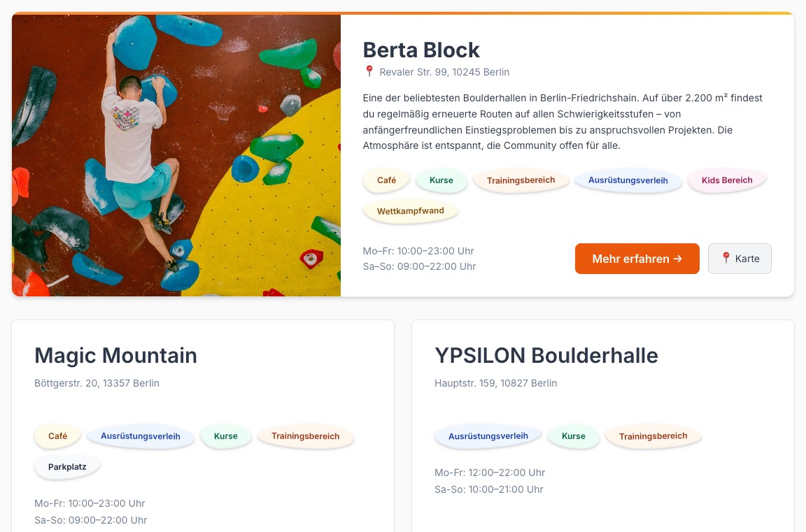The image size is (806, 532).
Task: Click the YPSILON Boulderhalle title
Action: coord(546,356)
